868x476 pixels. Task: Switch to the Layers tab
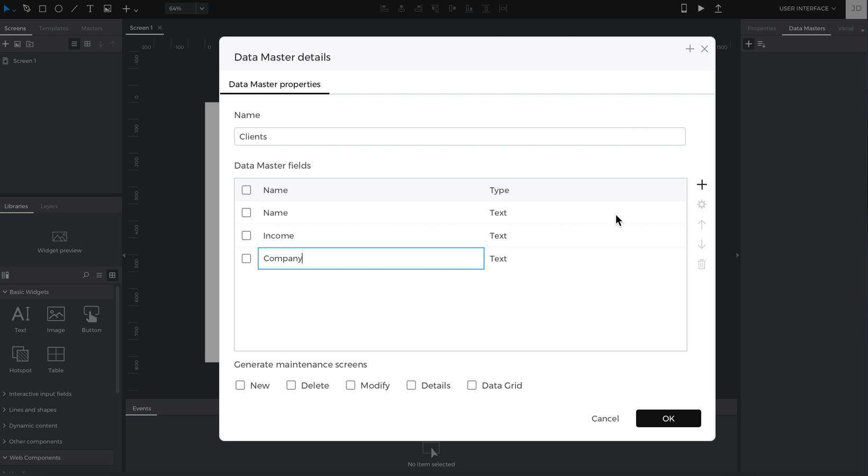coord(49,206)
